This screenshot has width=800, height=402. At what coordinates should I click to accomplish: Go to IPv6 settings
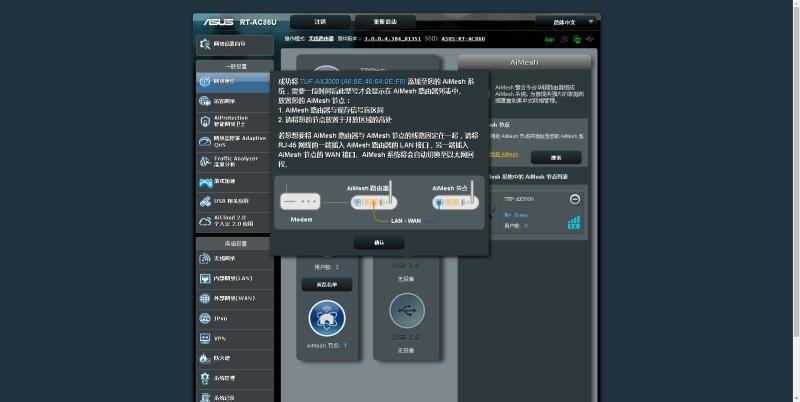pos(235,318)
